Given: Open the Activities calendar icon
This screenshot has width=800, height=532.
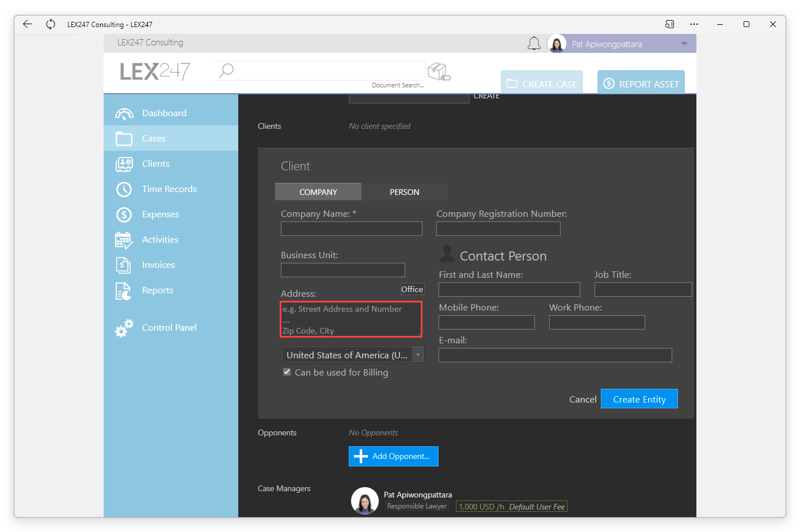Looking at the screenshot, I should (x=124, y=240).
